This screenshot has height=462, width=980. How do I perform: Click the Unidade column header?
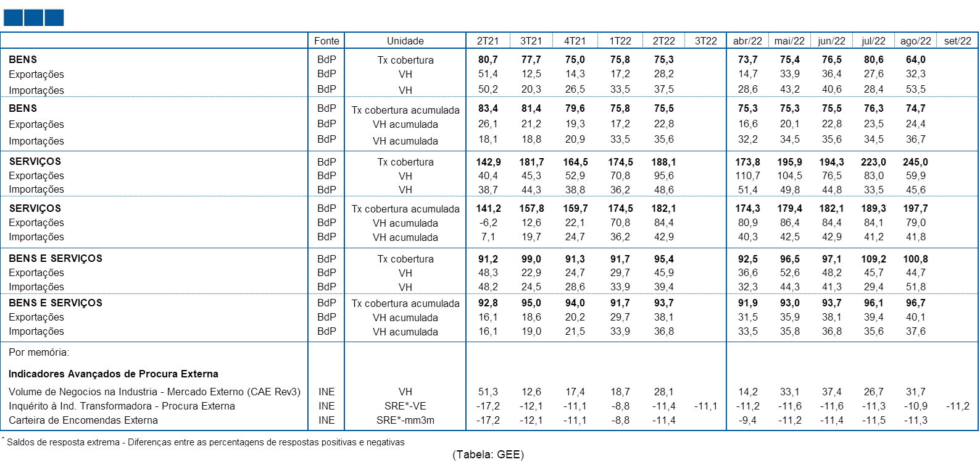pos(405,41)
